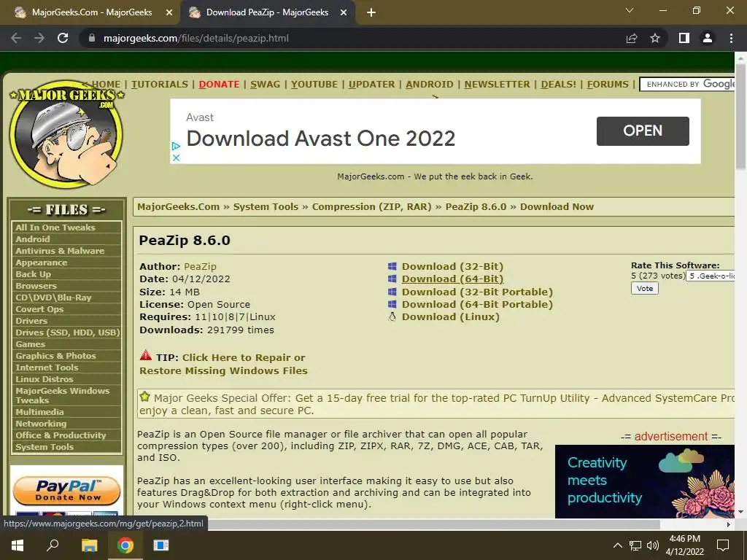Viewport: 747px width, 560px height.
Task: Click Download (32-Bit Portable) link
Action: click(x=477, y=292)
